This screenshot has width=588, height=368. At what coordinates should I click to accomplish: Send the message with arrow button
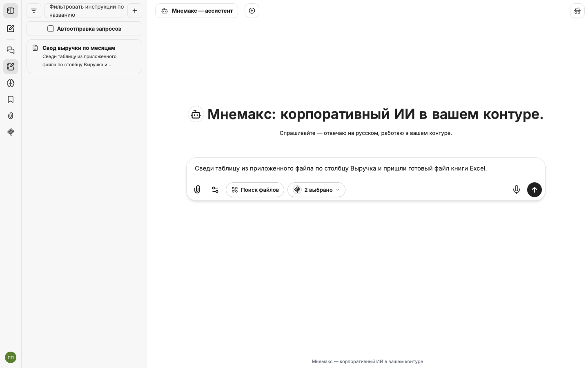coord(535,190)
